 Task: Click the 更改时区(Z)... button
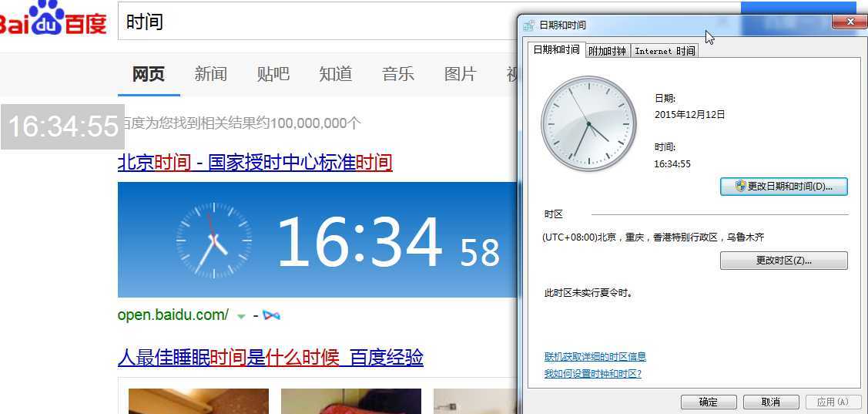coord(784,261)
